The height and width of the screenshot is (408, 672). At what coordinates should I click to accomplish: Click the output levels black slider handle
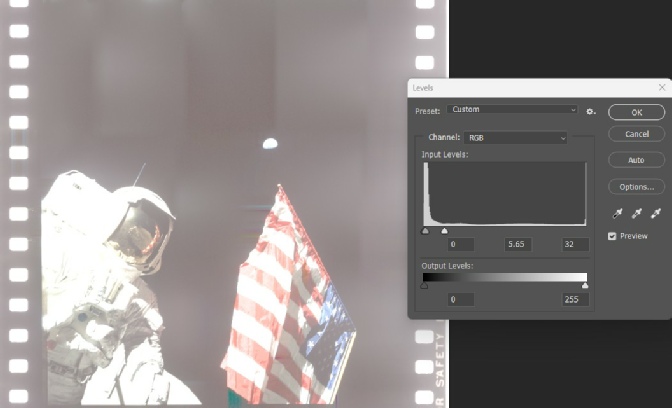point(425,285)
